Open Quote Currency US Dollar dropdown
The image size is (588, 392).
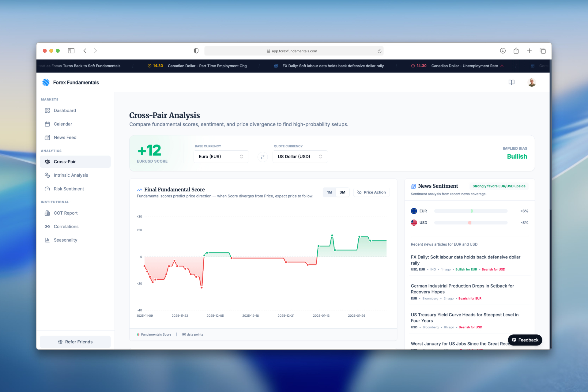click(300, 156)
